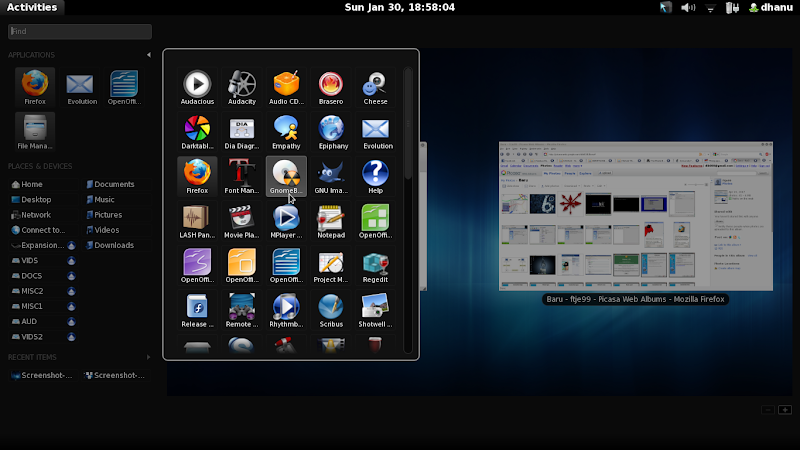Launch Brasero disc burner
This screenshot has width=800, height=450.
pos(331,88)
